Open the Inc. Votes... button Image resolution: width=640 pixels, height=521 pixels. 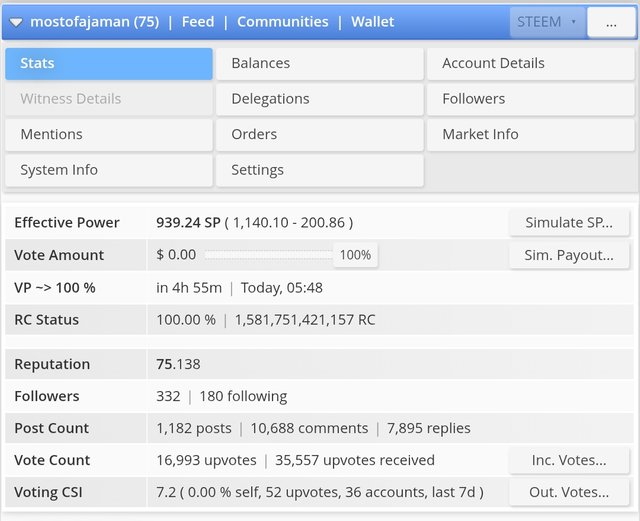coord(569,460)
